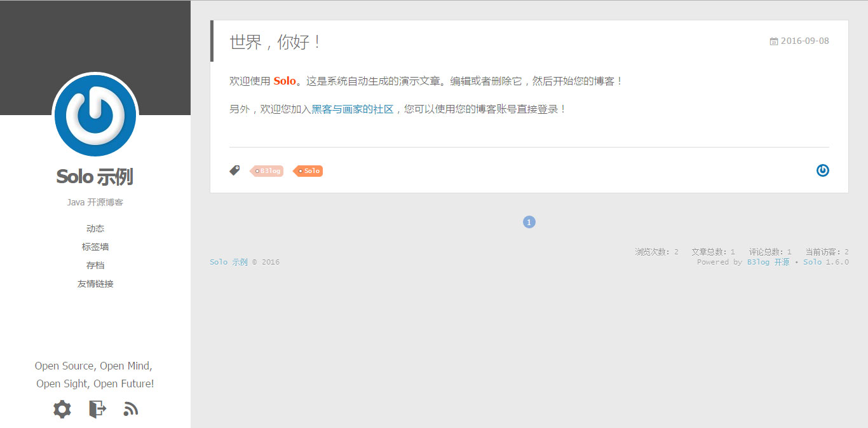Open the B3log 开源 footer link
Image resolution: width=868 pixels, height=428 pixels.
tap(768, 262)
